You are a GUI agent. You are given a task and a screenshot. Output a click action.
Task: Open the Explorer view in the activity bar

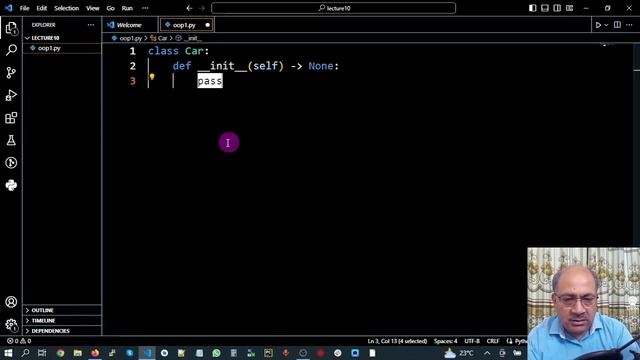pyautogui.click(x=11, y=28)
